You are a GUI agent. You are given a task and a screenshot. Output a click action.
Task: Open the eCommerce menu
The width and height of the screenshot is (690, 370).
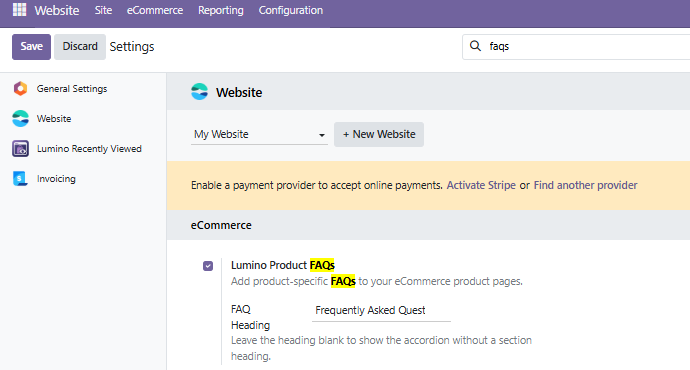coord(155,10)
